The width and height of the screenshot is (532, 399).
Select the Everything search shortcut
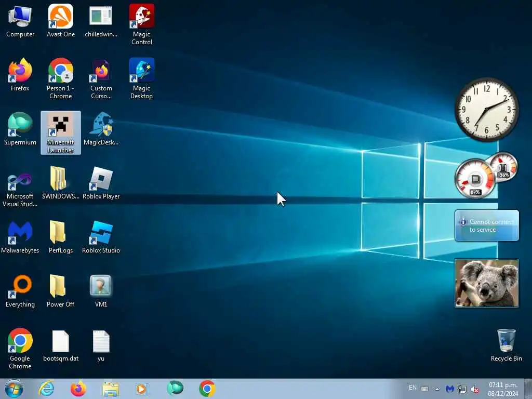tap(20, 291)
